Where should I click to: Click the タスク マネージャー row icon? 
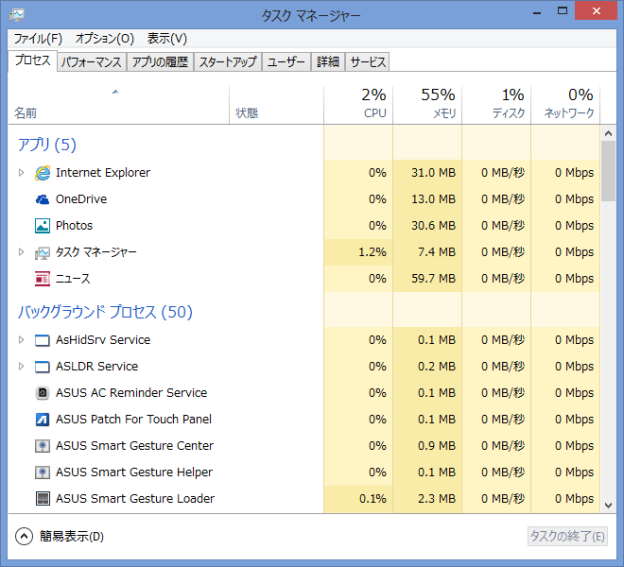[x=43, y=252]
